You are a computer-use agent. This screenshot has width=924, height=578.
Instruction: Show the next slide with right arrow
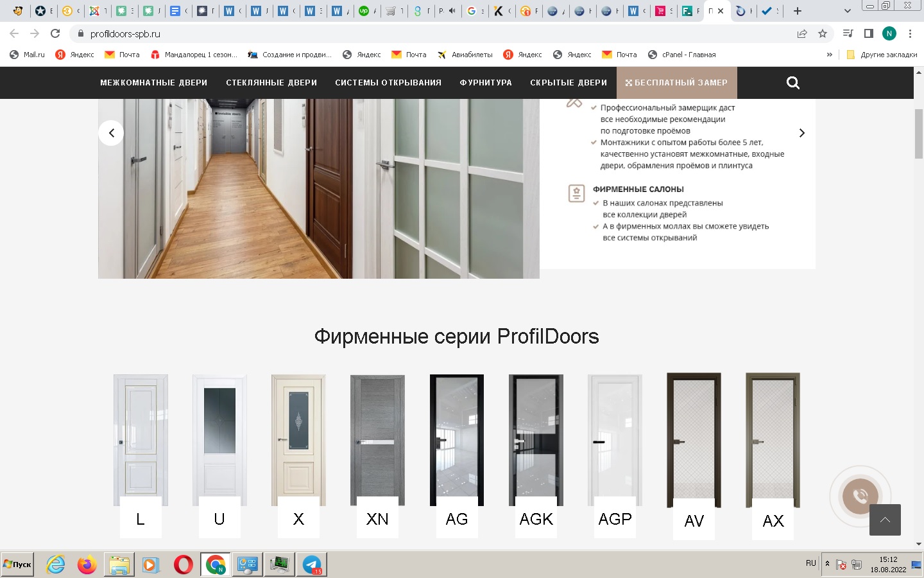coord(801,133)
